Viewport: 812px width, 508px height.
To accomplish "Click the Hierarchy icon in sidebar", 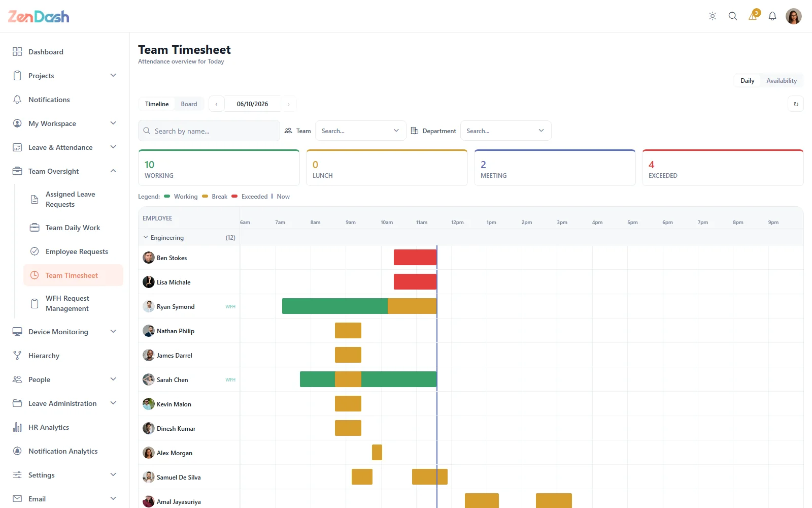I will coord(17,356).
